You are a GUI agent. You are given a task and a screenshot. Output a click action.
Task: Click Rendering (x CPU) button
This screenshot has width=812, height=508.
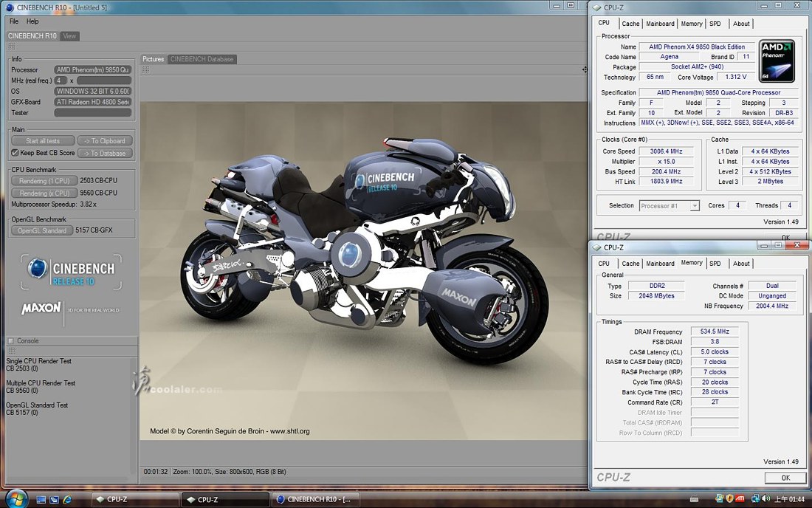[x=44, y=193]
